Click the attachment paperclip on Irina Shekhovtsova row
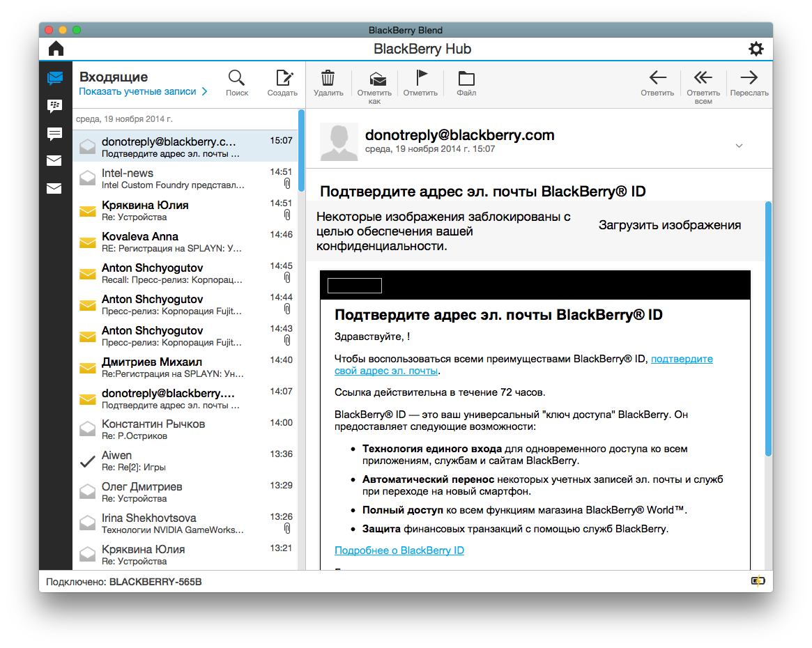The width and height of the screenshot is (812, 648). click(287, 528)
